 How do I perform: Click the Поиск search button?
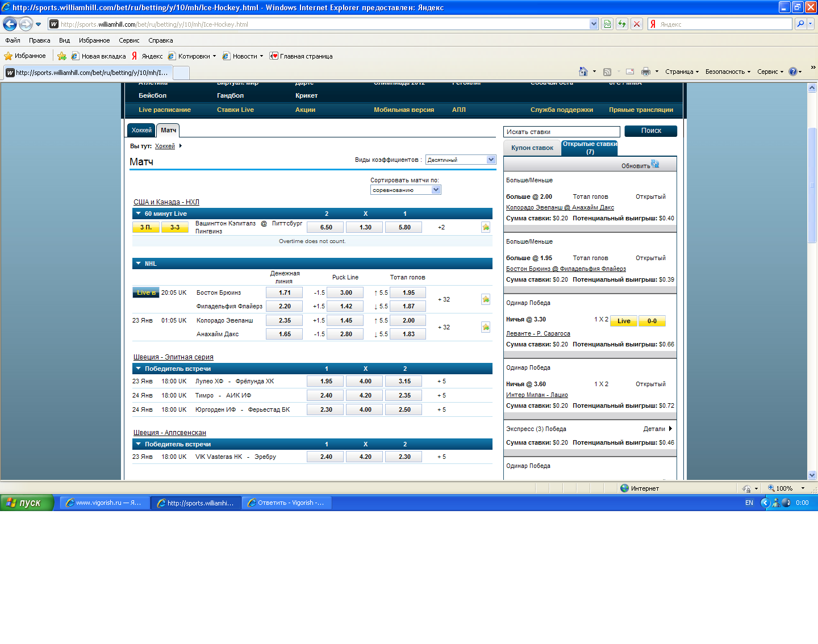click(651, 131)
